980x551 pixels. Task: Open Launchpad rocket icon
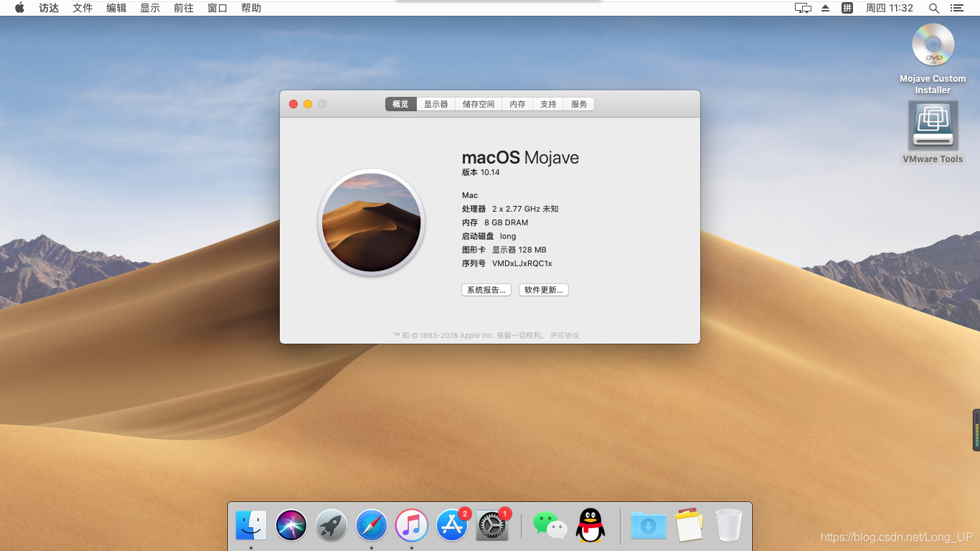tap(331, 526)
